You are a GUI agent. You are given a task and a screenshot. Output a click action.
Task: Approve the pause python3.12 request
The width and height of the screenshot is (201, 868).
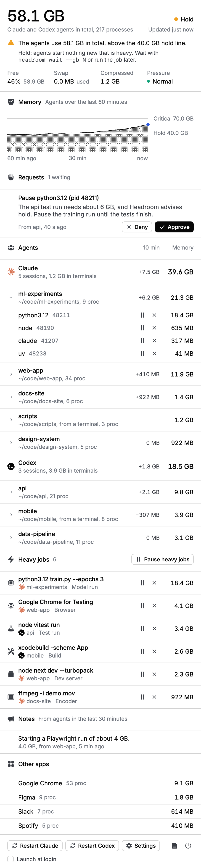click(174, 227)
